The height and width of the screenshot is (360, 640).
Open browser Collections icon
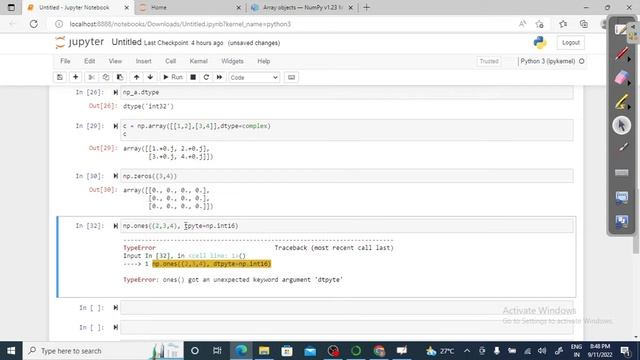click(x=584, y=24)
